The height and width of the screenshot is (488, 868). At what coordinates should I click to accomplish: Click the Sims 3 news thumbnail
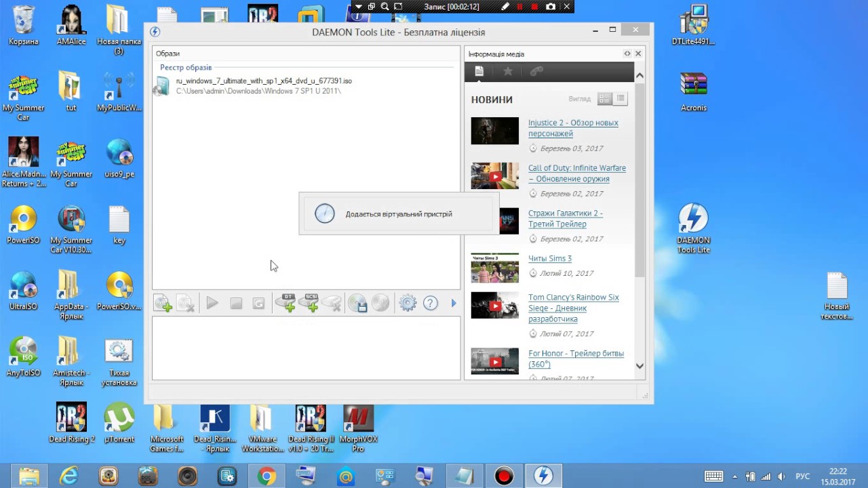tap(495, 268)
